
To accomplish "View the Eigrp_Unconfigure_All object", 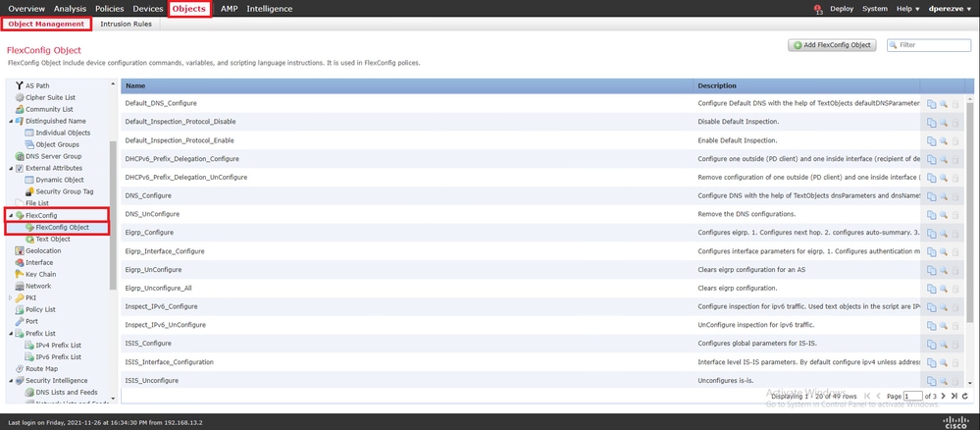I will click(944, 290).
